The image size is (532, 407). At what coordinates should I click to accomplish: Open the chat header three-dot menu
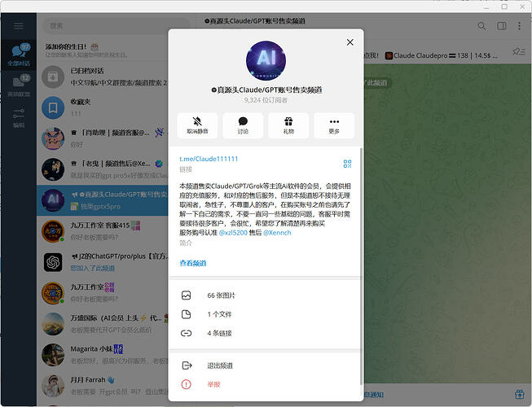[519, 26]
